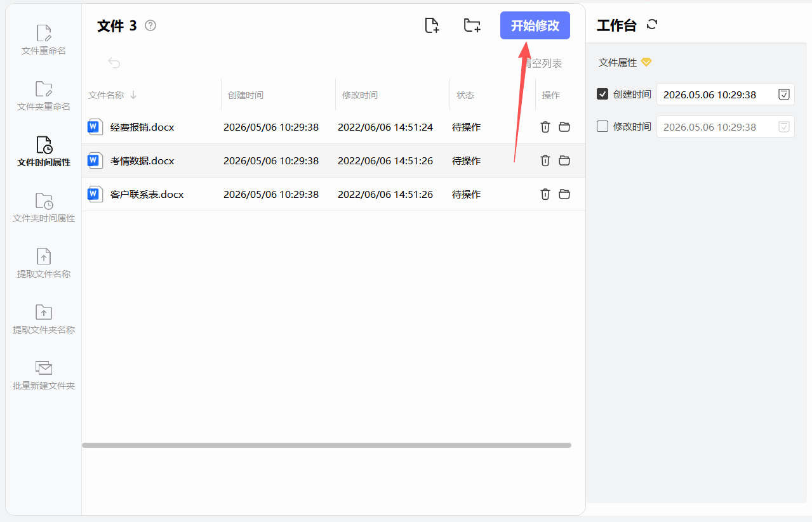This screenshot has height=522, width=812.
Task: Go to 提取文件名称 in sidebar
Action: point(44,263)
